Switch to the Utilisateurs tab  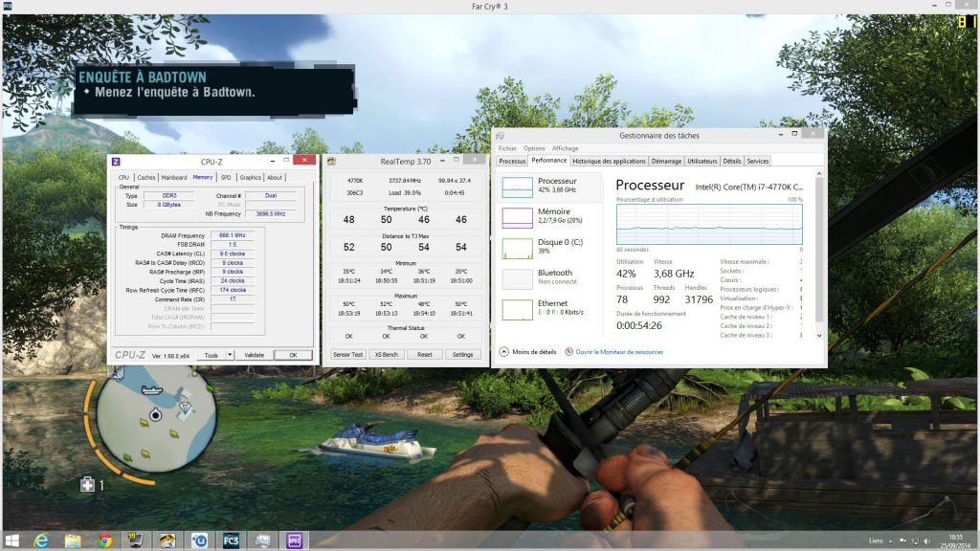click(702, 161)
